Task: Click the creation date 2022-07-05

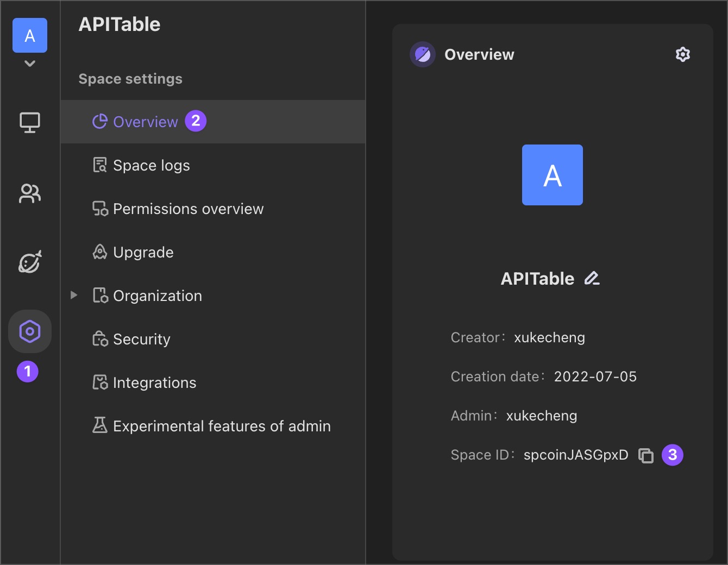Action: tap(595, 376)
